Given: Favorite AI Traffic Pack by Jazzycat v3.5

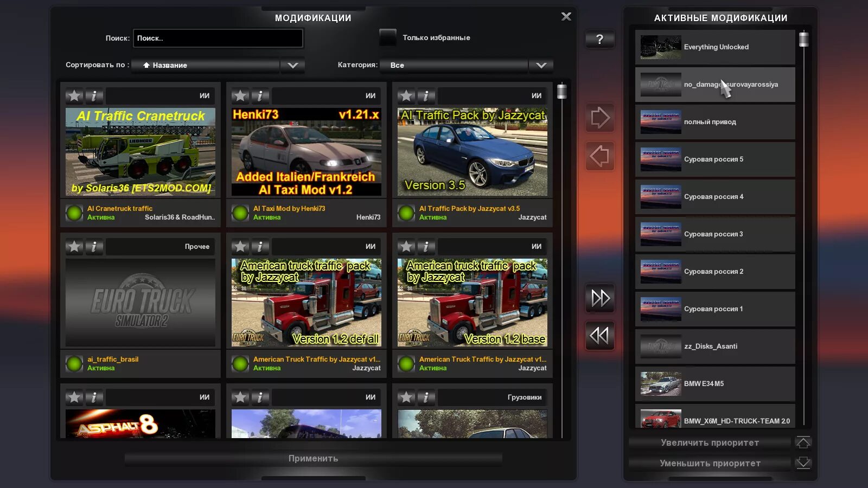Looking at the screenshot, I should (406, 96).
